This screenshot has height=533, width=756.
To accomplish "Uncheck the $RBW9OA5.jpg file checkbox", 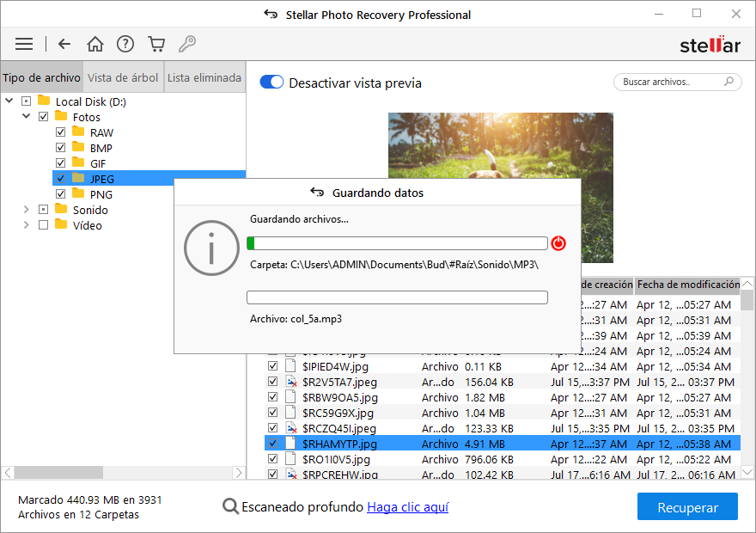I will (272, 398).
